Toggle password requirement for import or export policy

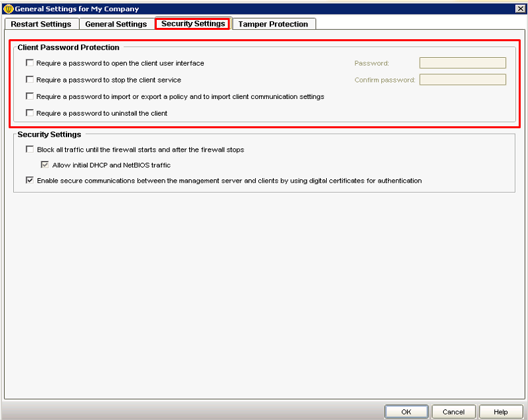click(x=29, y=96)
